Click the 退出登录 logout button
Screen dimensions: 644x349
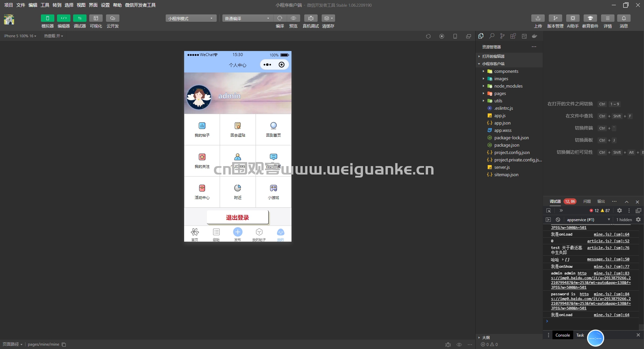(237, 217)
